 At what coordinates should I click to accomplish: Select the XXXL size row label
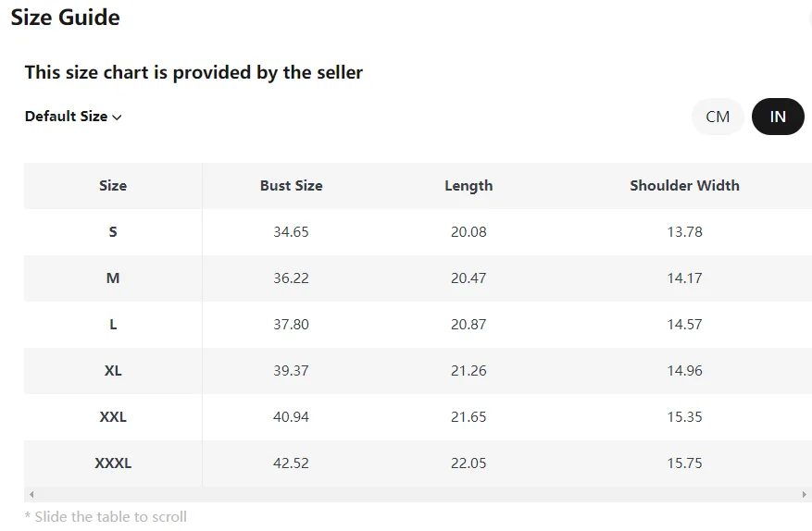[113, 463]
